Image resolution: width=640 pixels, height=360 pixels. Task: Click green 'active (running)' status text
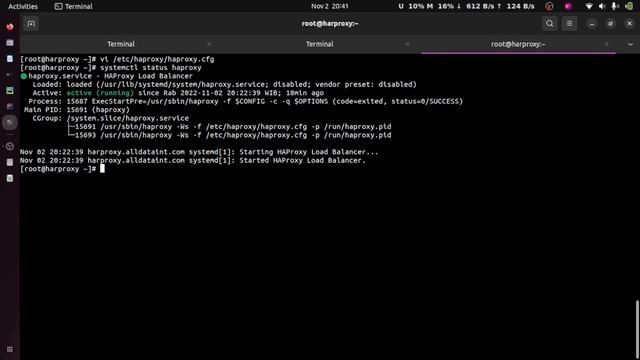click(100, 93)
